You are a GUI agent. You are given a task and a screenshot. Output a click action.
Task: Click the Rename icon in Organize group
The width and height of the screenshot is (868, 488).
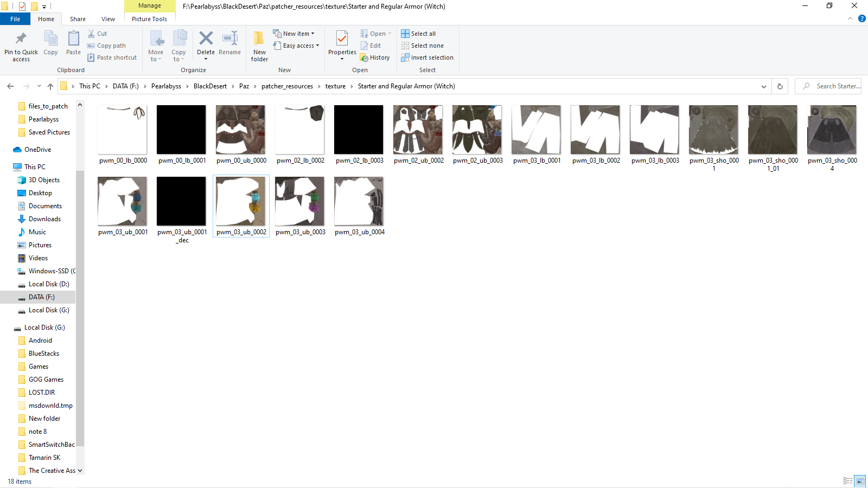coord(229,39)
